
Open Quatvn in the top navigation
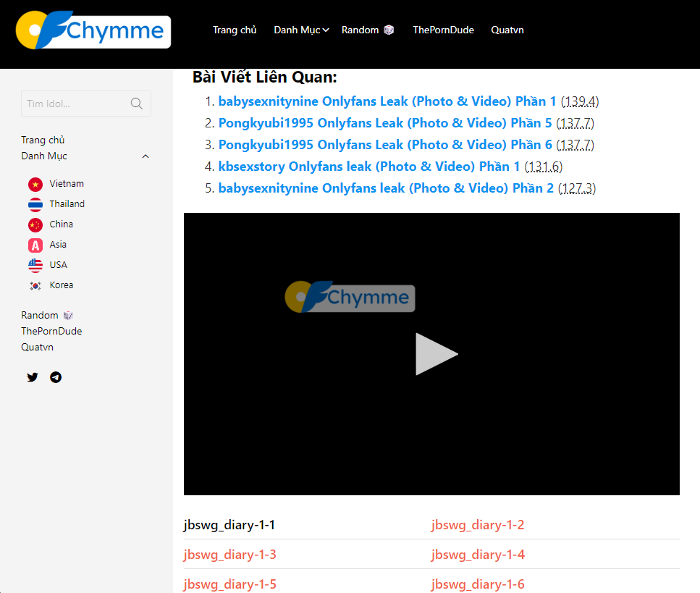point(507,30)
